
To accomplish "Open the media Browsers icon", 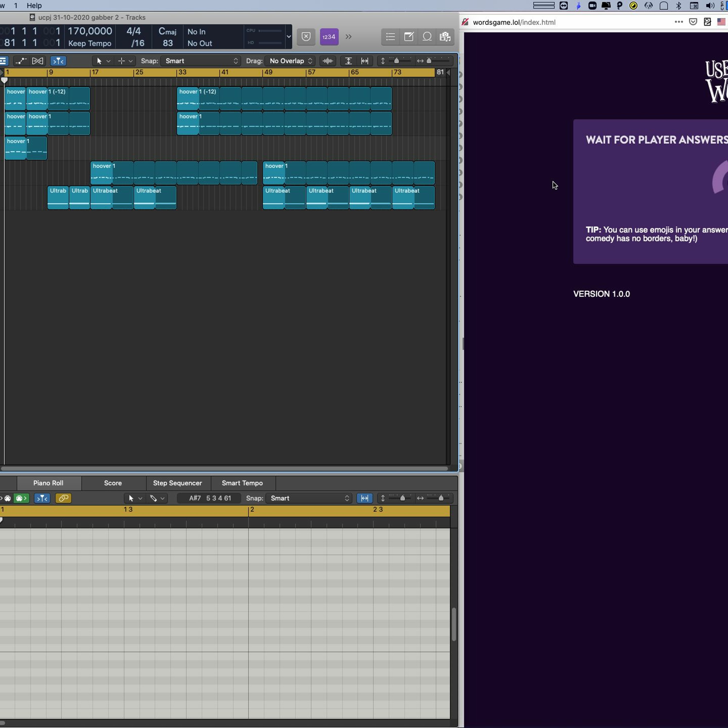I will pyautogui.click(x=445, y=37).
